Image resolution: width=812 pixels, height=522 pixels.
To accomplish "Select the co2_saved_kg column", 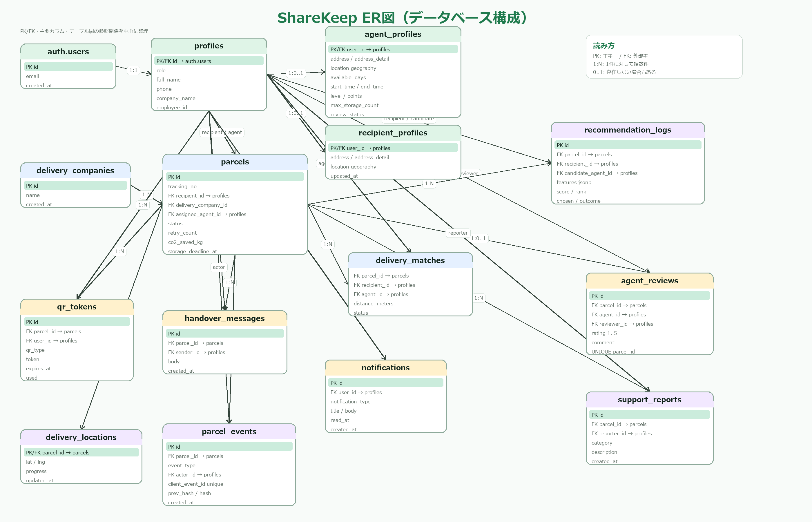I will click(x=185, y=242).
